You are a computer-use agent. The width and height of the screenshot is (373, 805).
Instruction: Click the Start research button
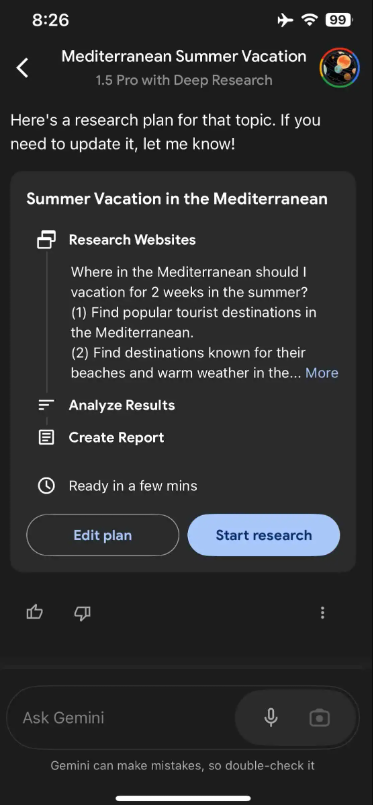264,535
